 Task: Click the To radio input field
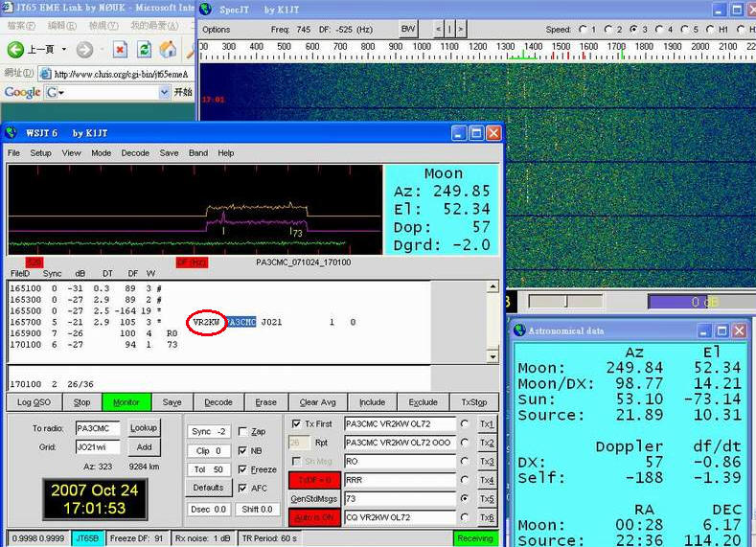[98, 428]
